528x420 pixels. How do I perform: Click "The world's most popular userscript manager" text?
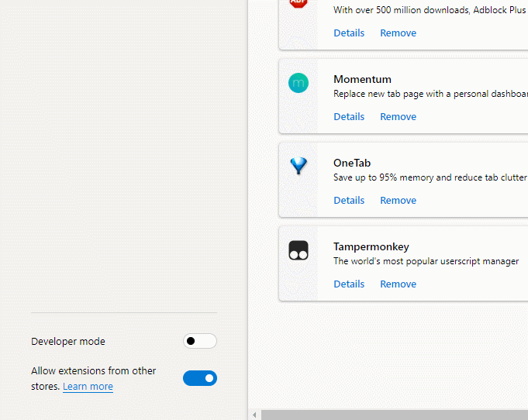coord(426,261)
